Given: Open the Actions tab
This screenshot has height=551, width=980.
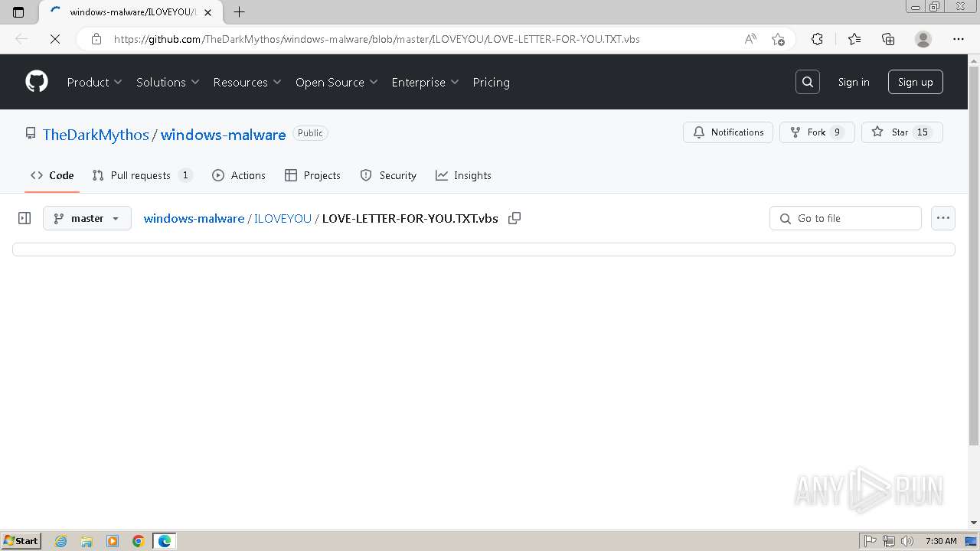Looking at the screenshot, I should (x=239, y=175).
